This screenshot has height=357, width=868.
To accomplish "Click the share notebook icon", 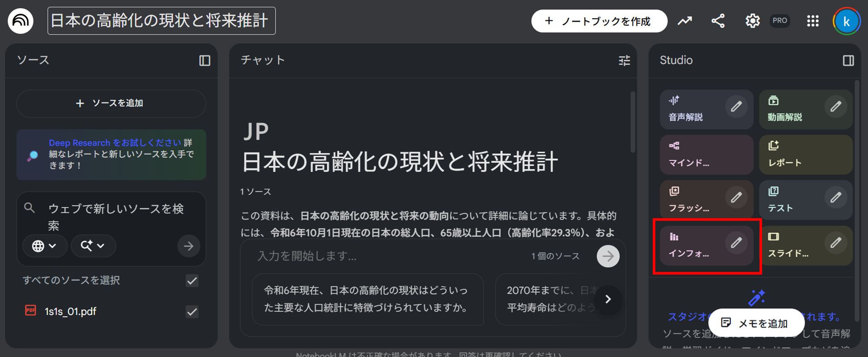I will click(x=718, y=21).
